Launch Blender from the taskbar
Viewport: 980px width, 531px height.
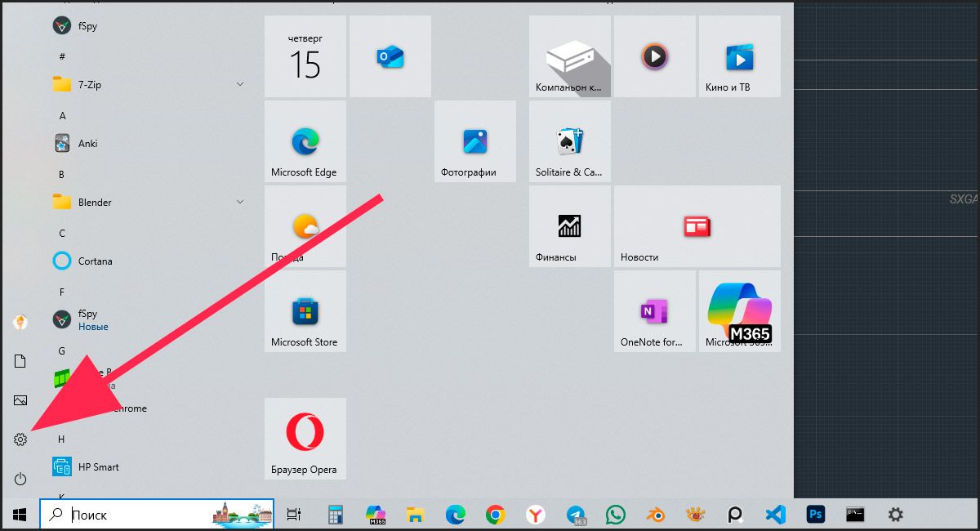click(x=655, y=515)
